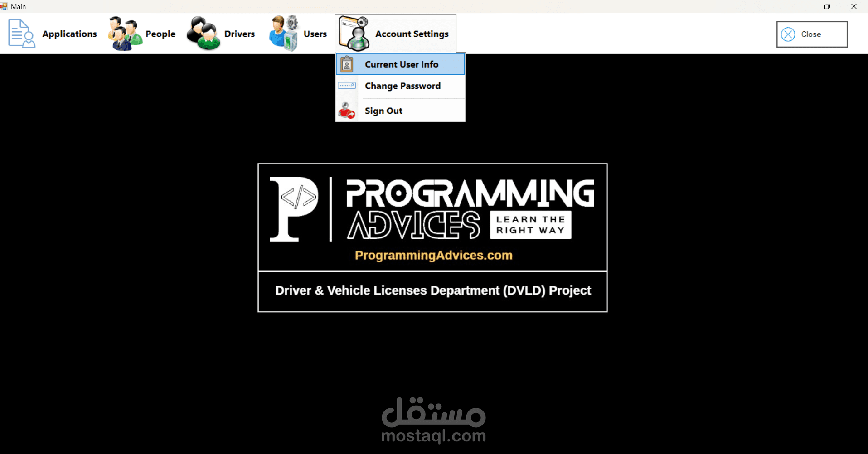Click the DVLD Project title text
This screenshot has height=454, width=868.
point(433,290)
